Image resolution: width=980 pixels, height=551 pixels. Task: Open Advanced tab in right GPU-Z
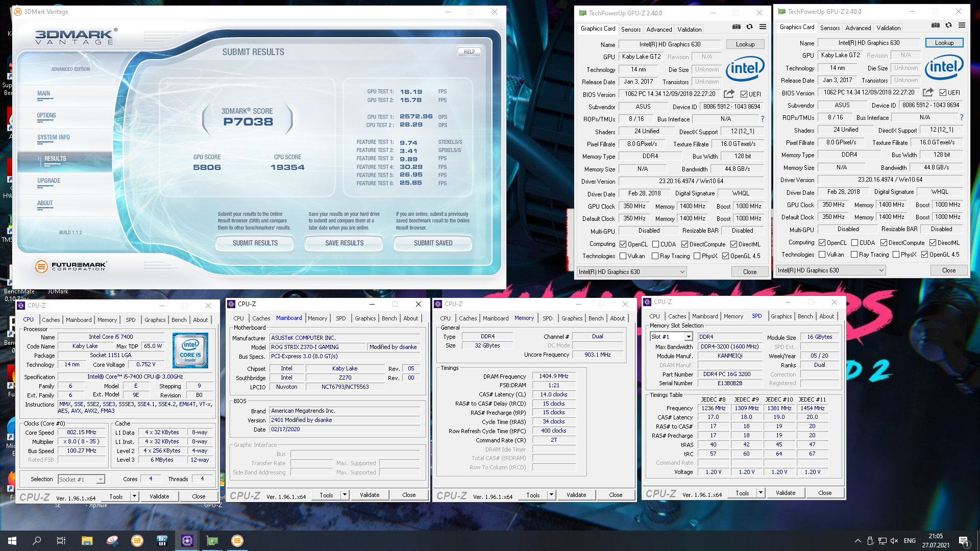pos(858,28)
